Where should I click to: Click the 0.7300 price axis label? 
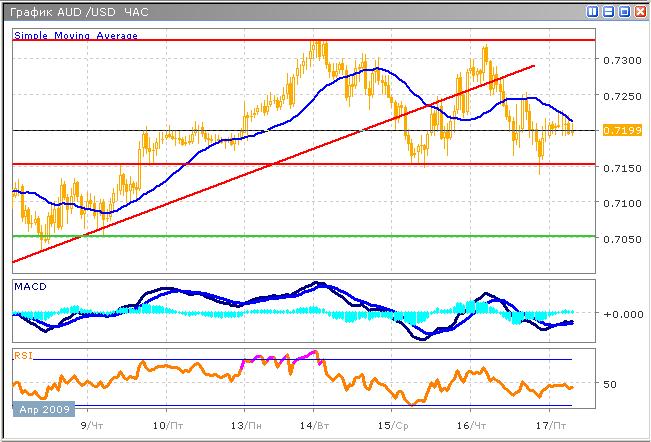pos(617,60)
